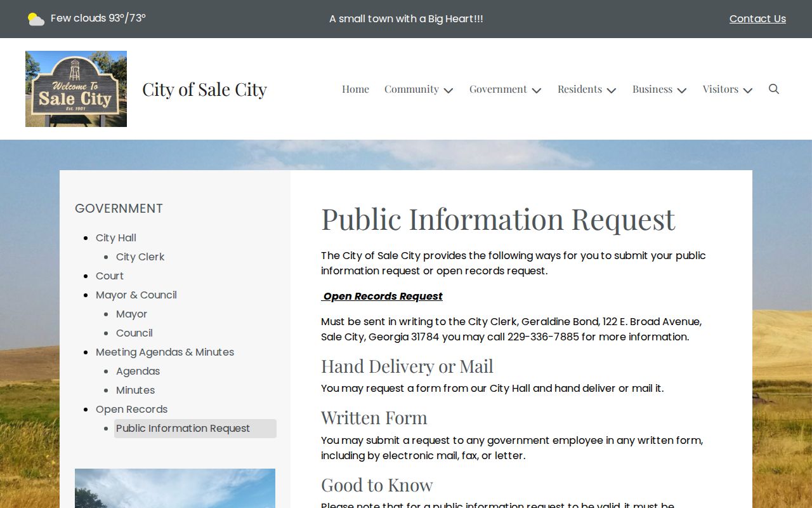Open the Business menu item
The image size is (812, 508).
pos(652,89)
